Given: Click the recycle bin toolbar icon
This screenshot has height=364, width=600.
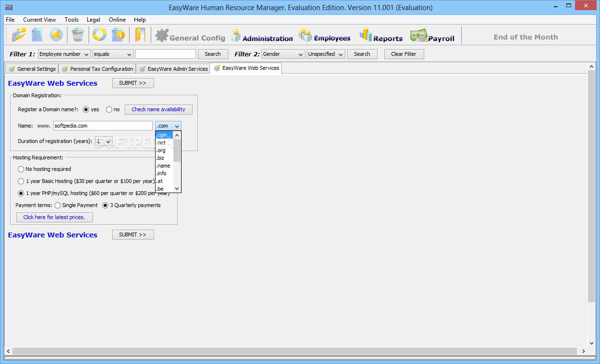Looking at the screenshot, I should pyautogui.click(x=78, y=35).
